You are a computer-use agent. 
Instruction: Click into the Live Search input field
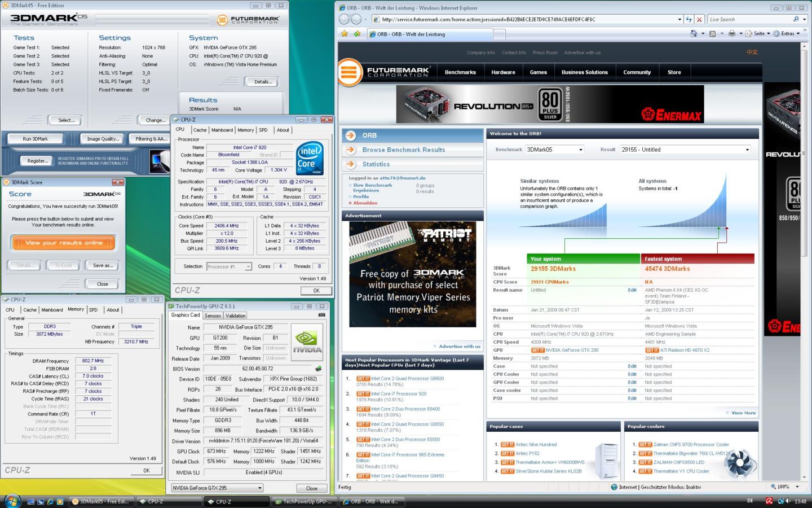click(x=750, y=19)
